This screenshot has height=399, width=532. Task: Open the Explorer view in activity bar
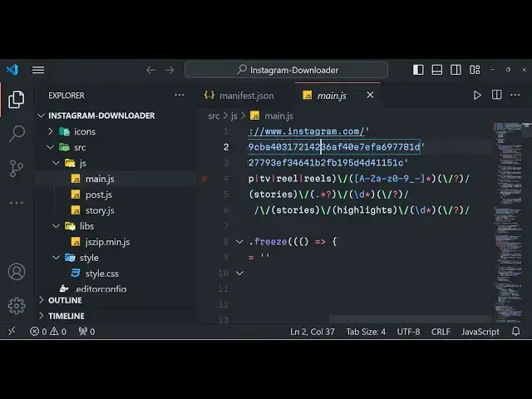(x=17, y=100)
